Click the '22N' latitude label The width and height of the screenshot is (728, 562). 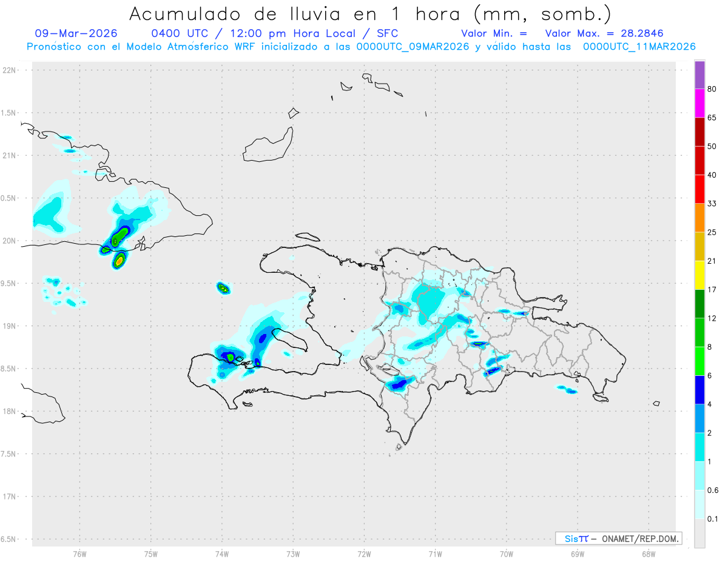tap(10, 70)
